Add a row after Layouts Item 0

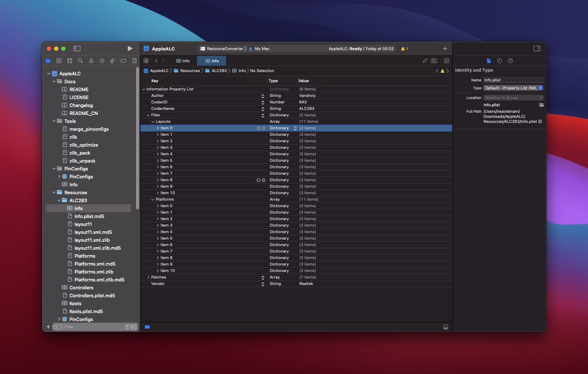tap(258, 128)
